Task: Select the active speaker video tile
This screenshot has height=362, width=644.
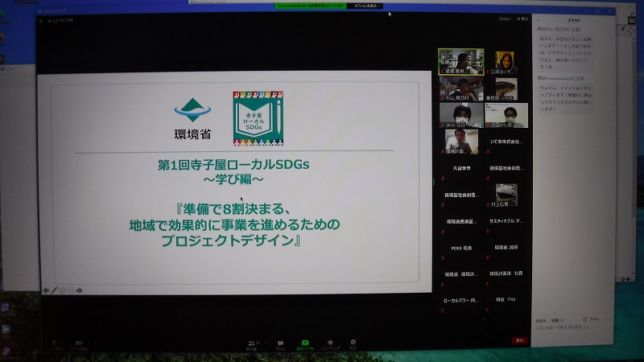Action: coord(460,62)
